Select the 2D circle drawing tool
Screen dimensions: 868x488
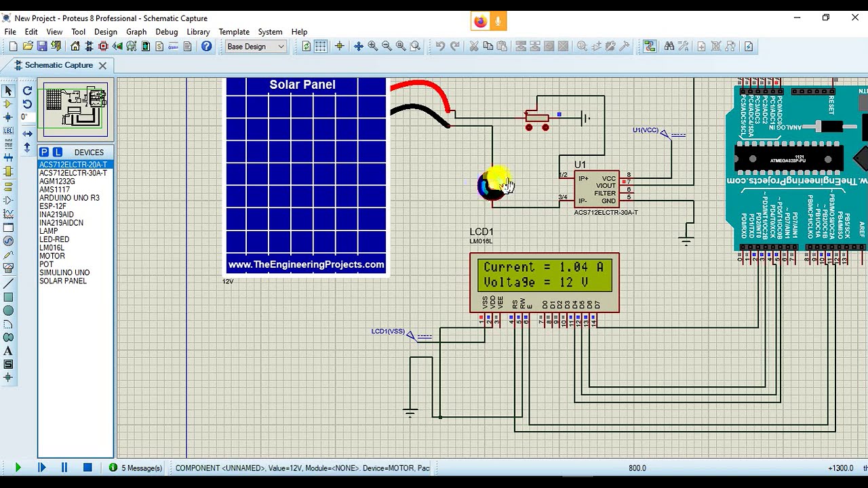pyautogui.click(x=8, y=310)
